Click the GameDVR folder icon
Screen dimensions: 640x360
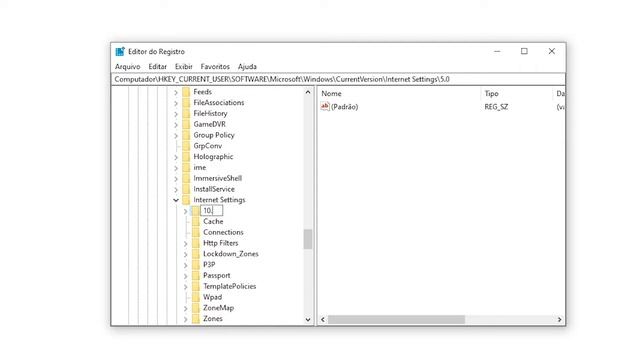[x=186, y=124]
